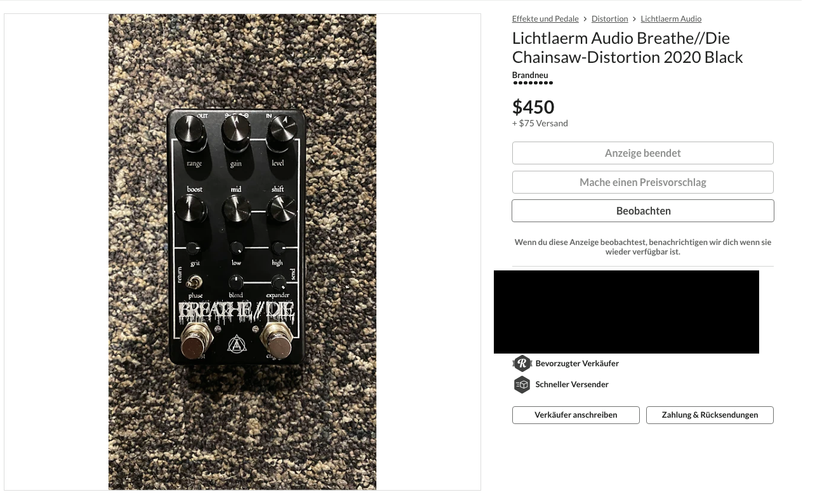
Task: Click the Anzeige beendet button
Action: pyautogui.click(x=643, y=153)
